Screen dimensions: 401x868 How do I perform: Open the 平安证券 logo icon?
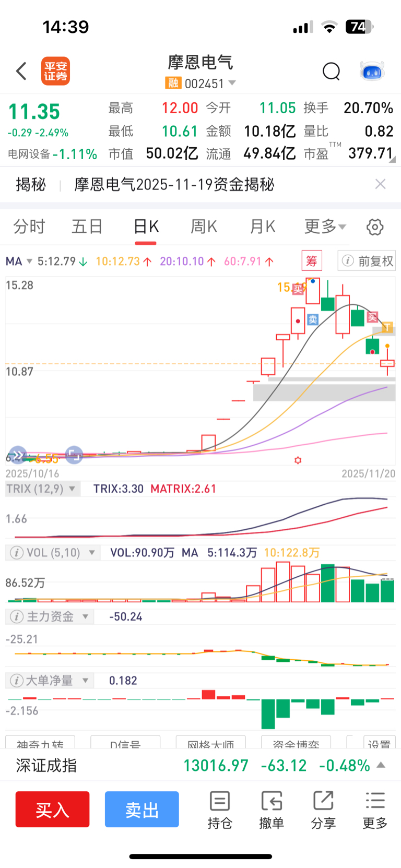click(x=55, y=71)
